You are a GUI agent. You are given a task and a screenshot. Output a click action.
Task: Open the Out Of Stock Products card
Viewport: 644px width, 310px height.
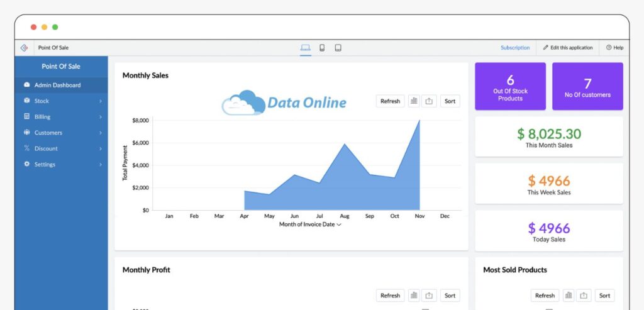[511, 86]
